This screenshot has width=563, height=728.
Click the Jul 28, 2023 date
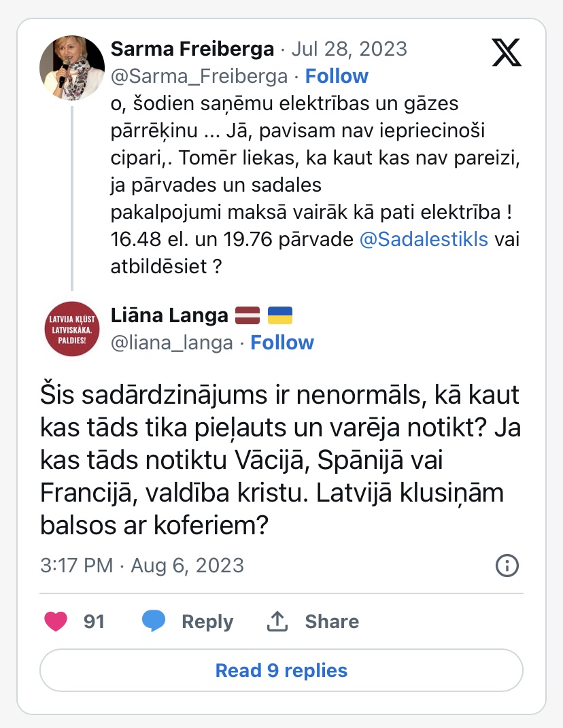tap(349, 49)
